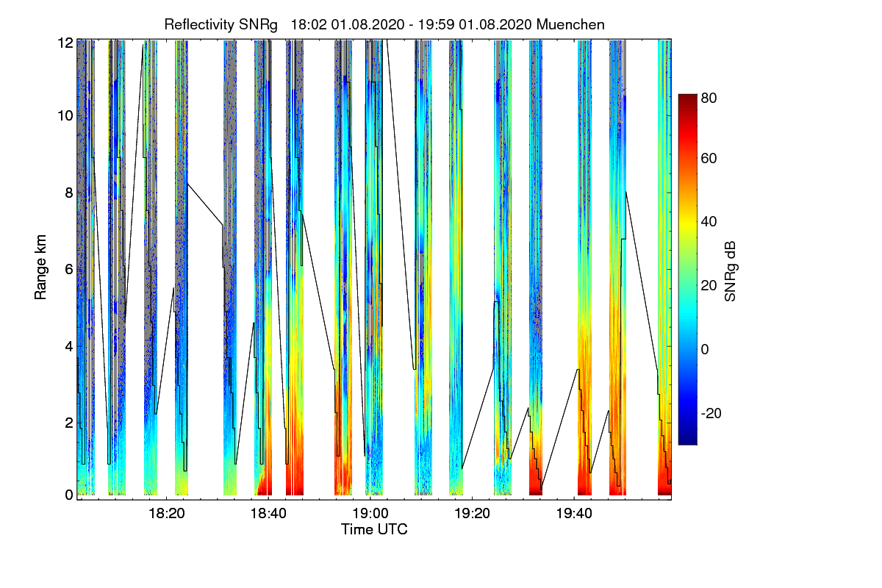The height and width of the screenshot is (588, 882).
Task: Click the '12' range tick label
Action: 65,43
